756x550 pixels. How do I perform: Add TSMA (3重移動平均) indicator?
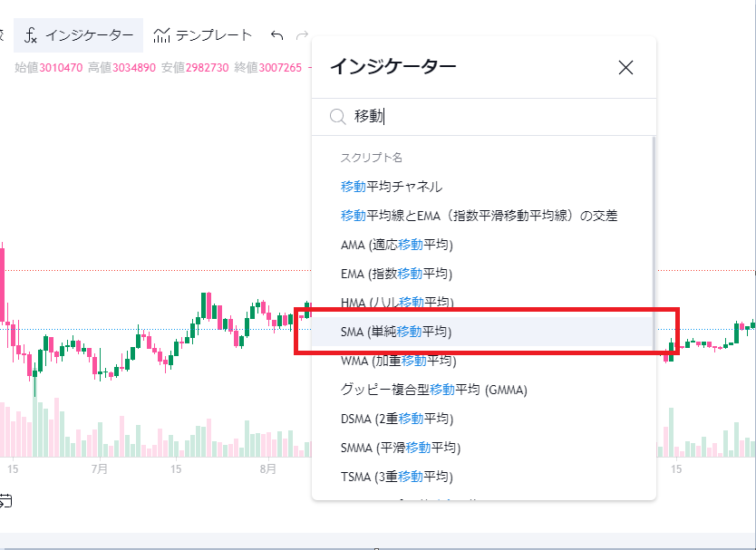[x=397, y=477]
